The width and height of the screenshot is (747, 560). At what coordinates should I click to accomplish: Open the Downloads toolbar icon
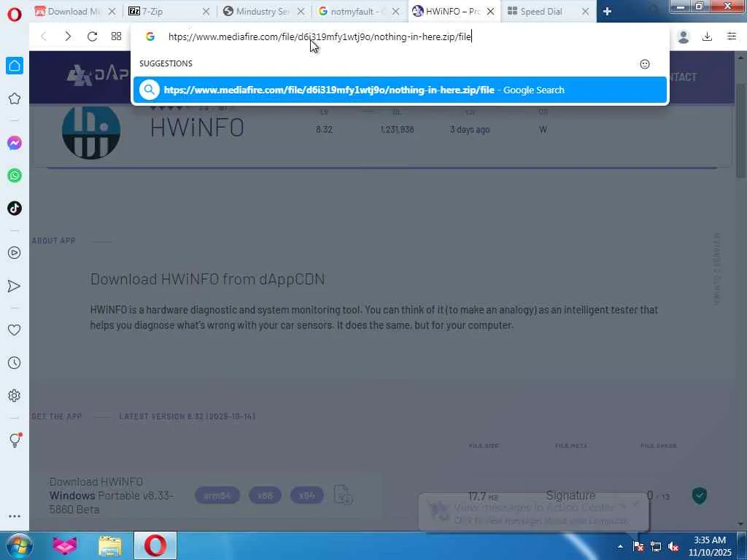pyautogui.click(x=708, y=36)
